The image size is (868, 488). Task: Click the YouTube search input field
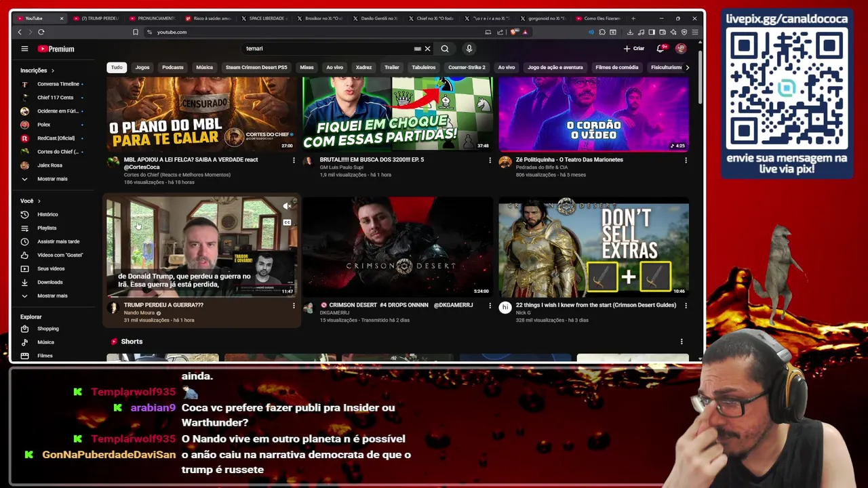pyautogui.click(x=329, y=49)
